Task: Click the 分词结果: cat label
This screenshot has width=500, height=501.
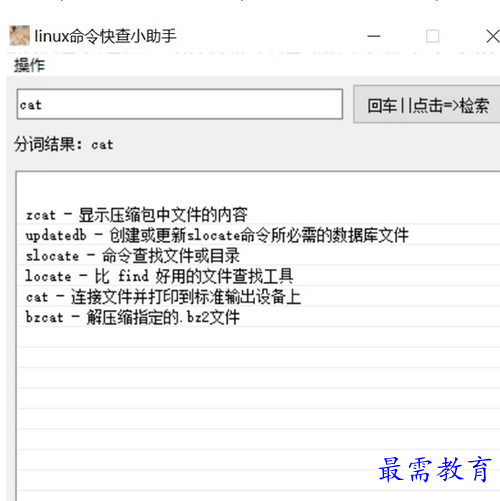Action: (64, 144)
